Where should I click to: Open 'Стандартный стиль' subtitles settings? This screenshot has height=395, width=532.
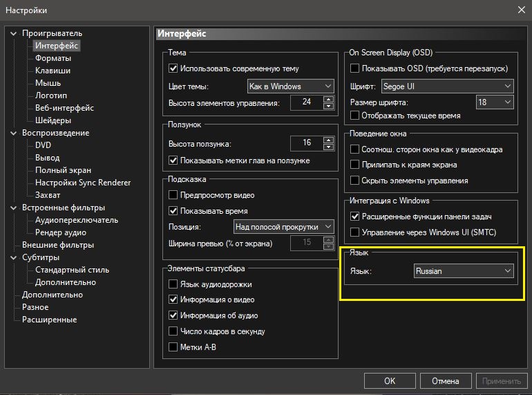[x=73, y=270]
